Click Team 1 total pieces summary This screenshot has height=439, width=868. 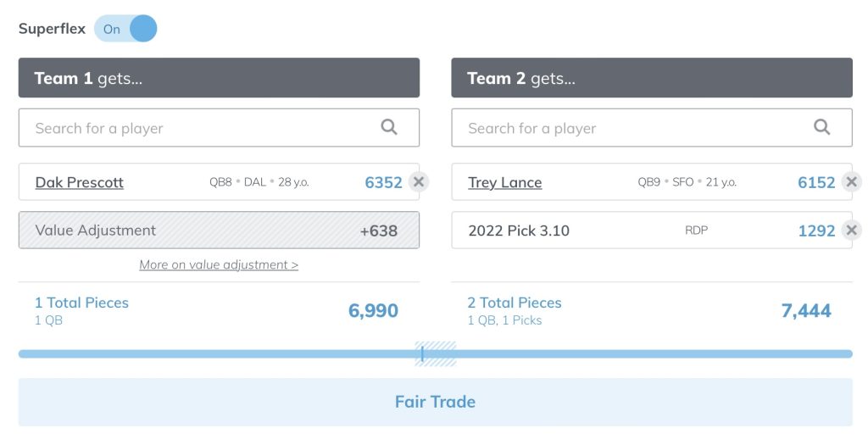coord(81,310)
